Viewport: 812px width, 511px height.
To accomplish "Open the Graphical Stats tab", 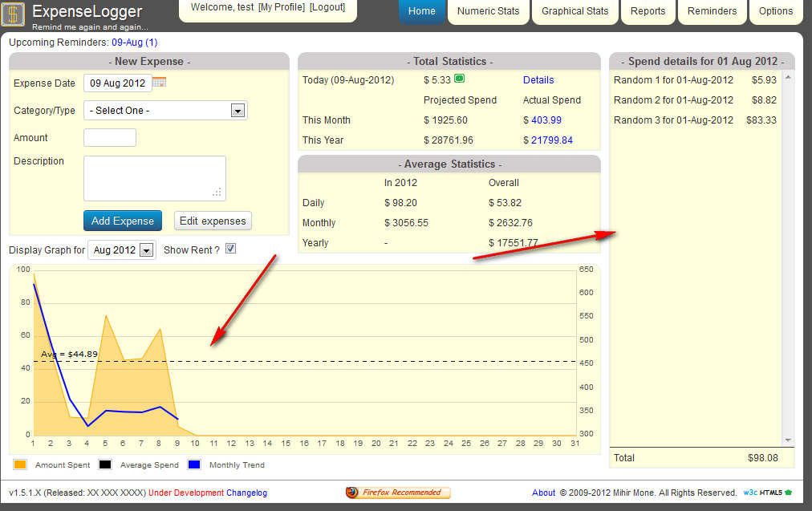I will pos(574,11).
